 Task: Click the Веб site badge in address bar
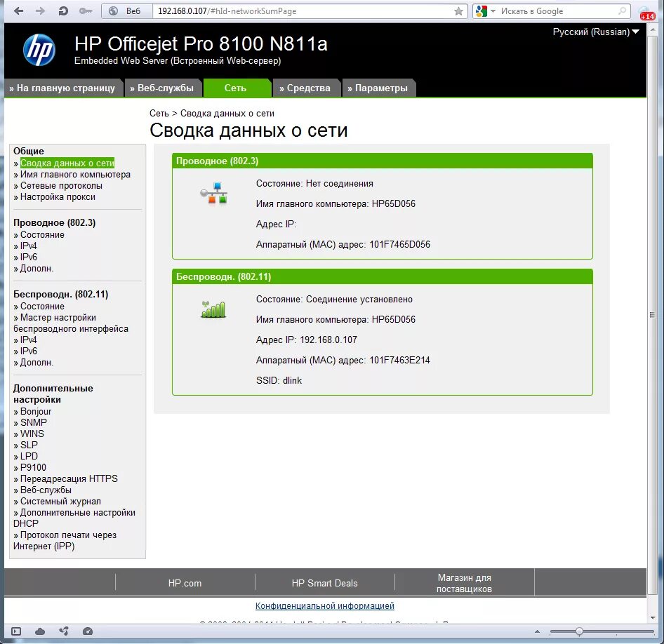[x=127, y=11]
